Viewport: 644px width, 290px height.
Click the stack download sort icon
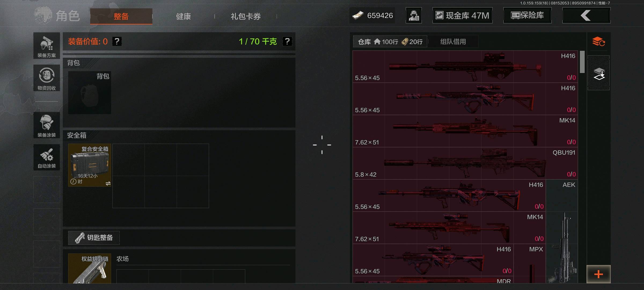599,73
